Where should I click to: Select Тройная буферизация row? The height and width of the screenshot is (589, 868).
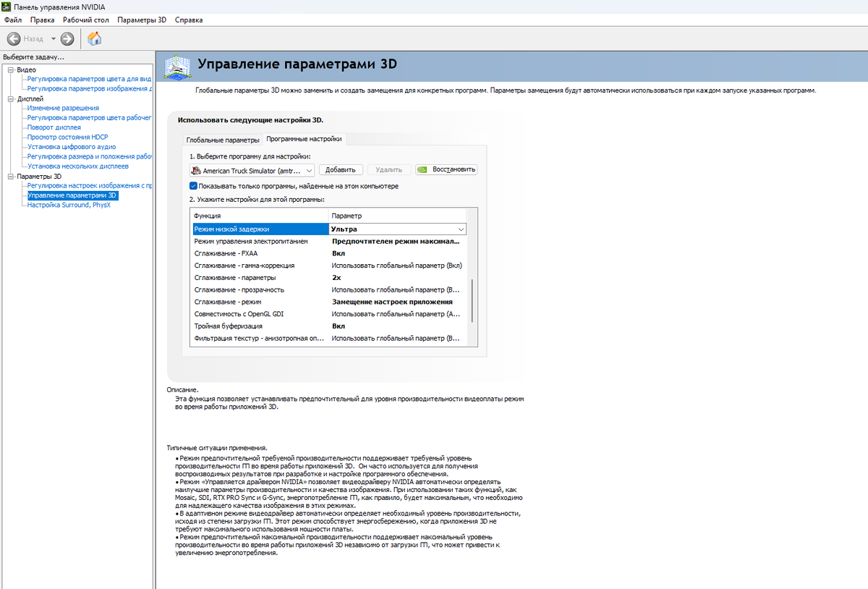[329, 326]
